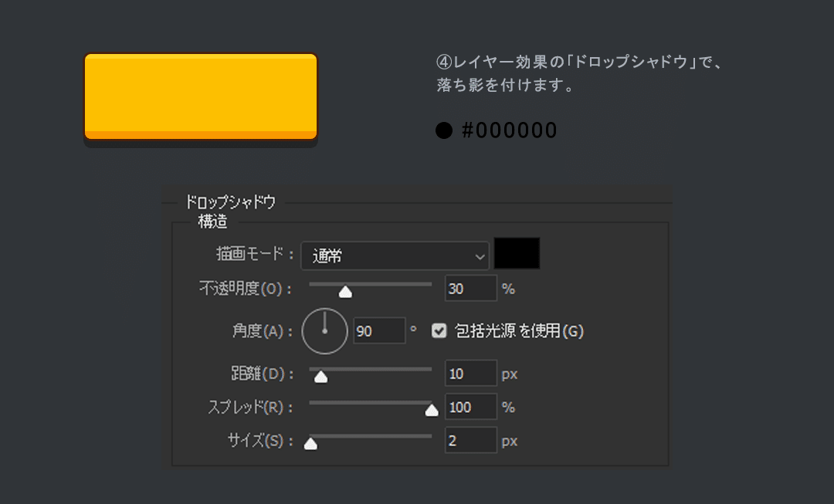Click the checkmark inside the global light box
The image size is (834, 504).
tap(439, 331)
